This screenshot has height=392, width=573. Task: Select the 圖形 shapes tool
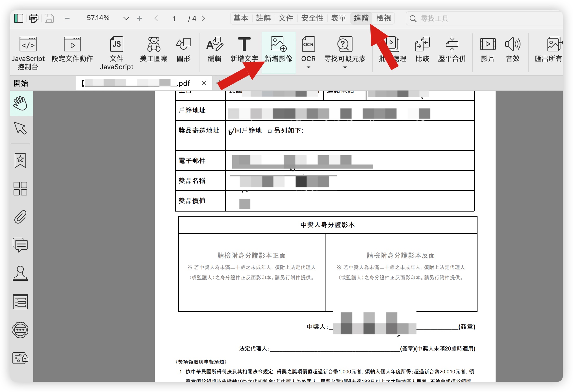tap(184, 49)
